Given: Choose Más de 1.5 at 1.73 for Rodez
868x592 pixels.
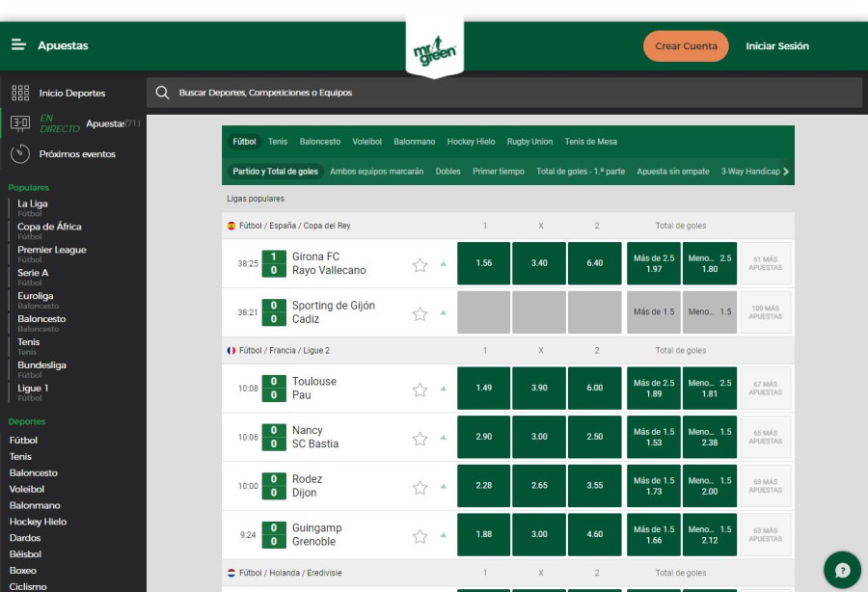Looking at the screenshot, I should 654,485.
